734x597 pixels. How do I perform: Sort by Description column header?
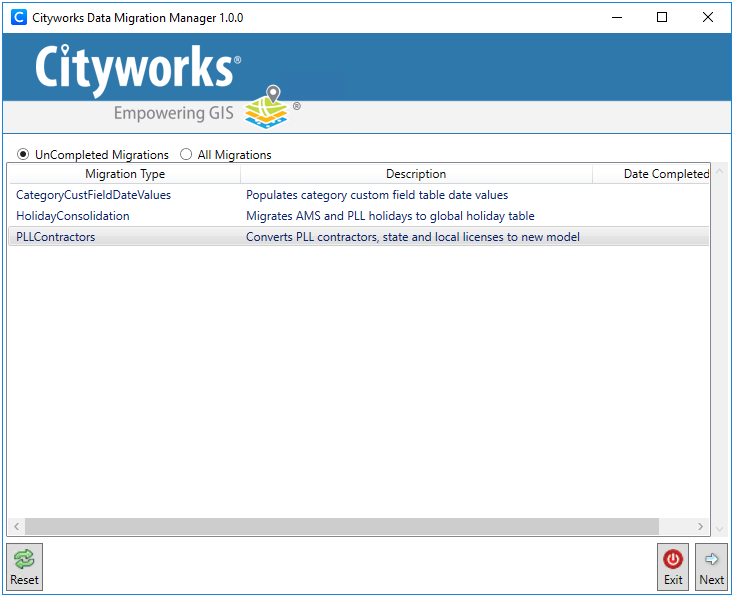coord(416,174)
